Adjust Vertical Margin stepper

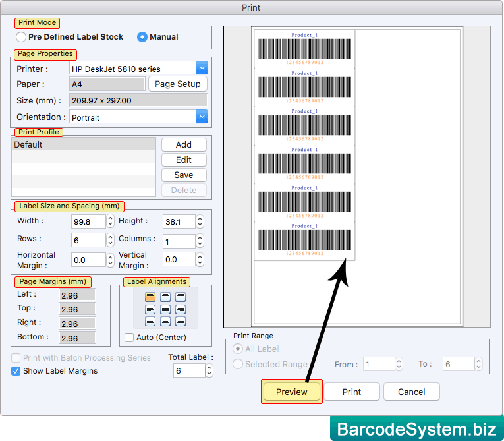pos(200,260)
